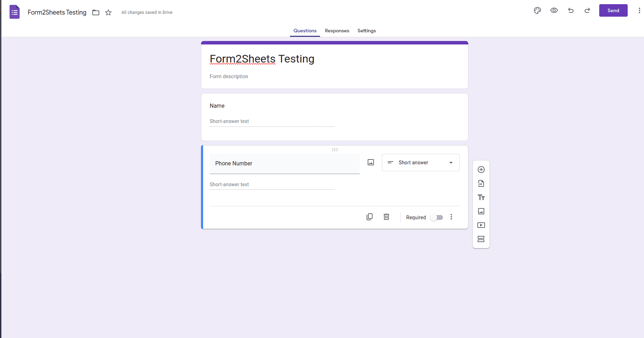
Task: Add video from sidebar toolbar
Action: 481,225
